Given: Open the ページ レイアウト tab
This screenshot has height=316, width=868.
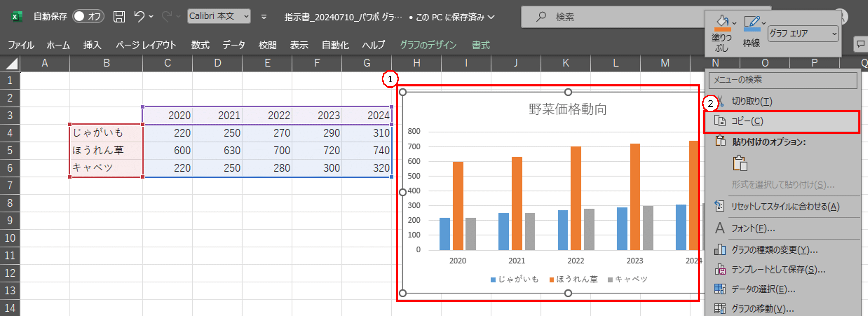Looking at the screenshot, I should [x=146, y=45].
